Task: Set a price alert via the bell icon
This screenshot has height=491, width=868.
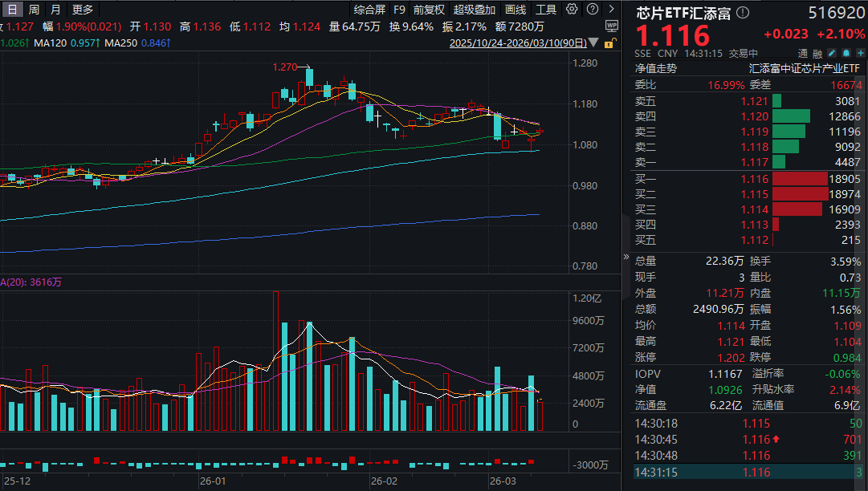Action: tap(845, 53)
